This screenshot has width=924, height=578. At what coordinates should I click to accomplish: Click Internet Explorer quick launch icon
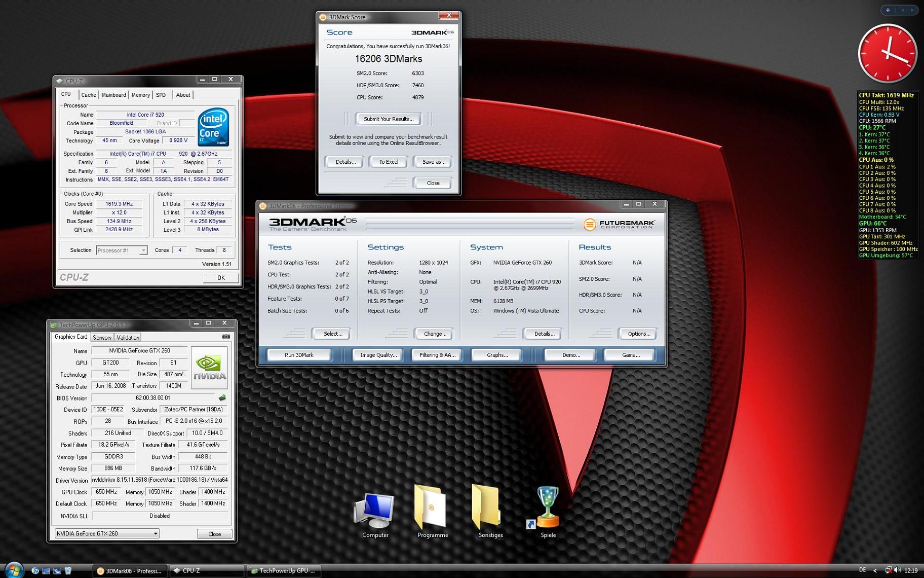click(x=35, y=571)
